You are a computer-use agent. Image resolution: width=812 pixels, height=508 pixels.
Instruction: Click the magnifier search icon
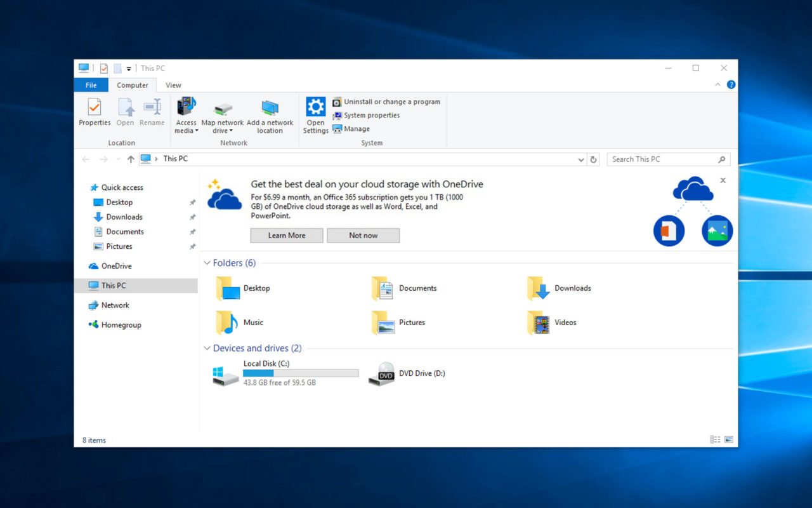[x=721, y=159]
